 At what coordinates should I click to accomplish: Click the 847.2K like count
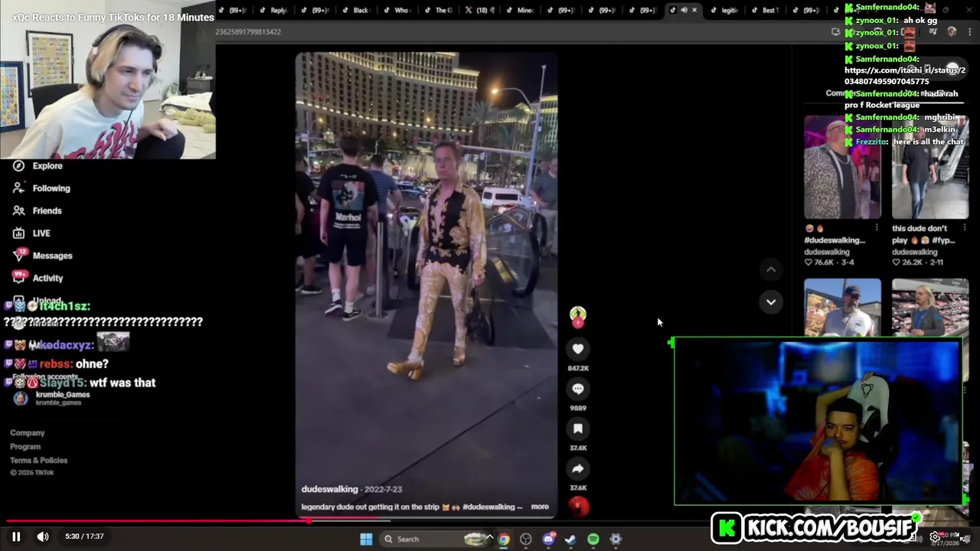pyautogui.click(x=578, y=368)
